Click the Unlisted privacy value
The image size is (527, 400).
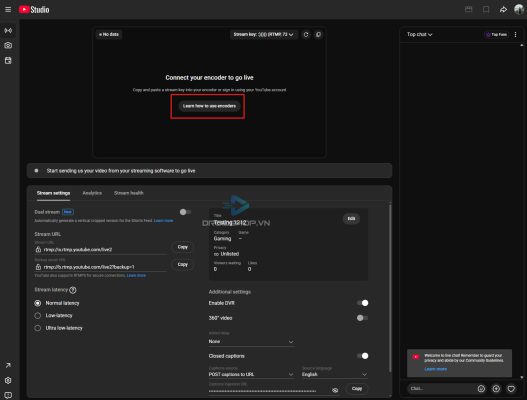(x=230, y=254)
